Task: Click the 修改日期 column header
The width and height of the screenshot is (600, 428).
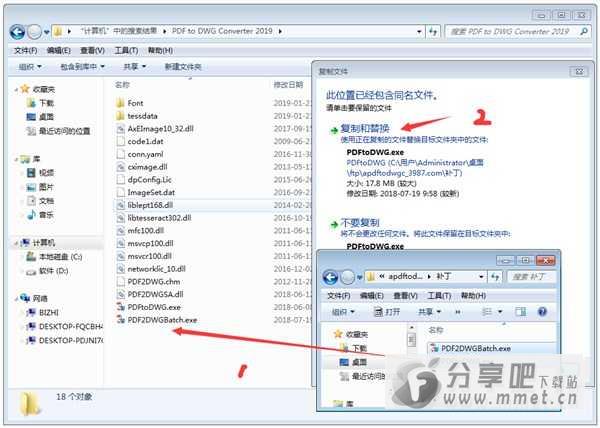Action: 289,85
